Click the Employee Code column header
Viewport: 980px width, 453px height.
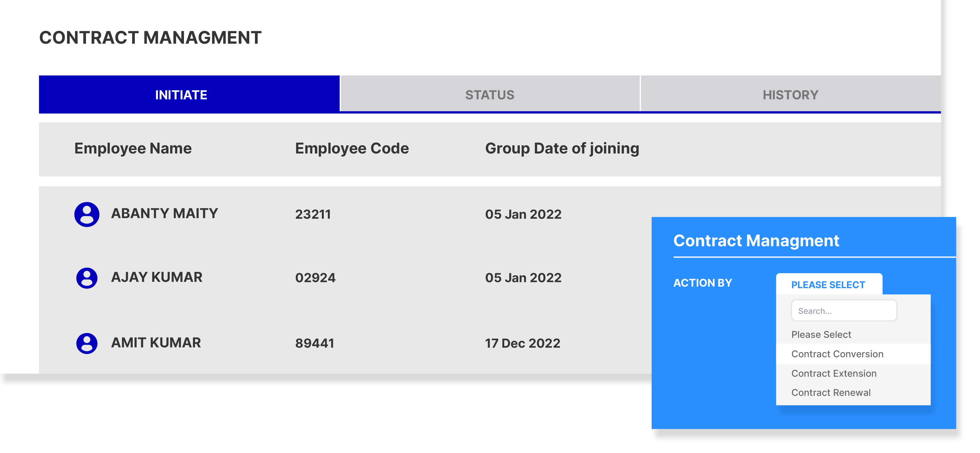click(351, 148)
